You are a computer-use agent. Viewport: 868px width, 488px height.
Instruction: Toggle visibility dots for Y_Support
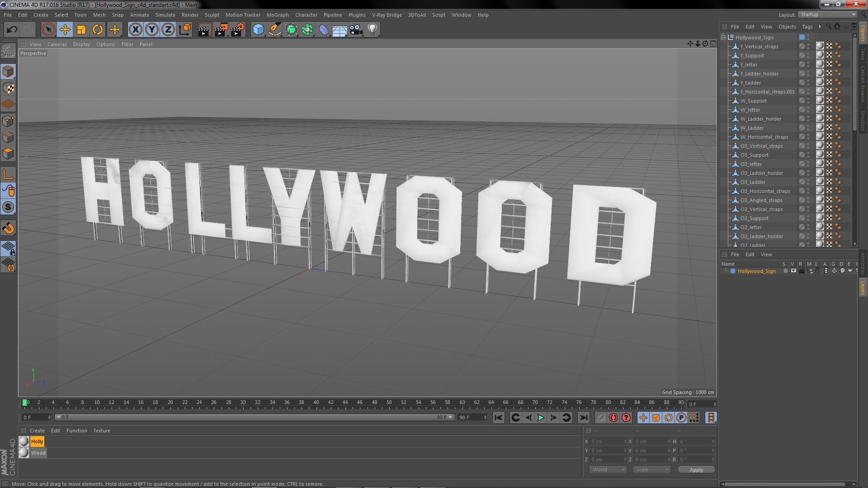coord(808,55)
